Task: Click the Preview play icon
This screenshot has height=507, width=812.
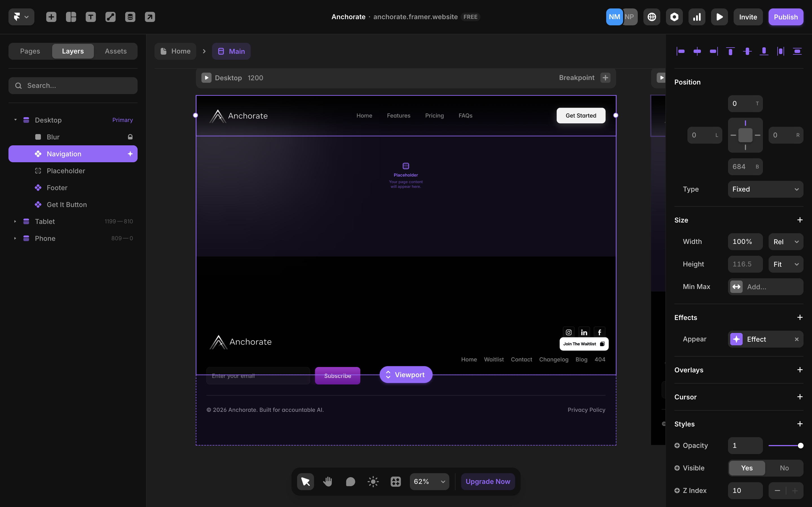Action: pyautogui.click(x=719, y=17)
